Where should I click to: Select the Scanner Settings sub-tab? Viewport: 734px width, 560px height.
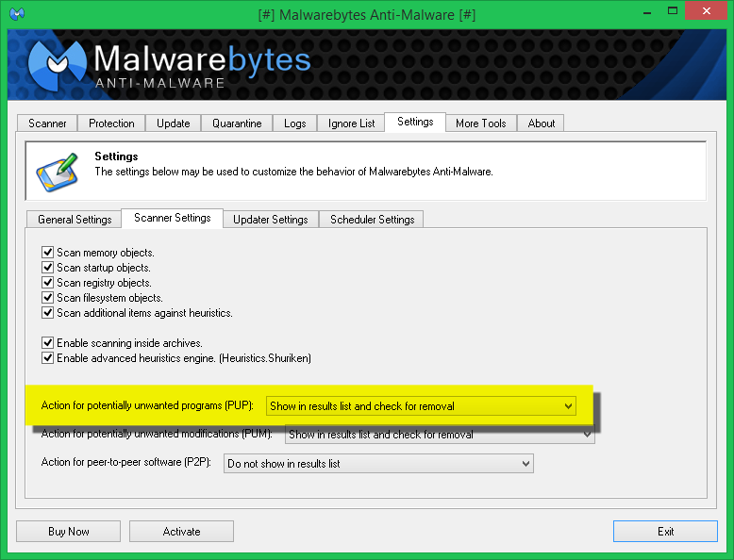tap(173, 218)
